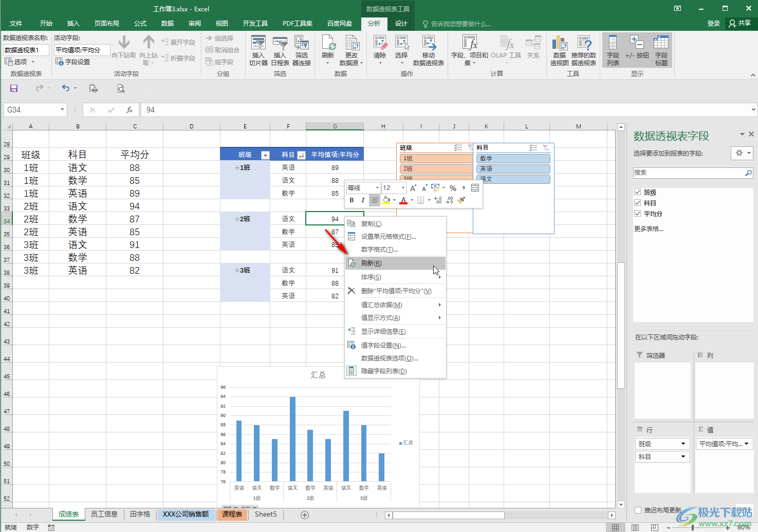The width and height of the screenshot is (758, 532).
Task: Open font name dropdown in mini toolbar
Action: pos(377,188)
